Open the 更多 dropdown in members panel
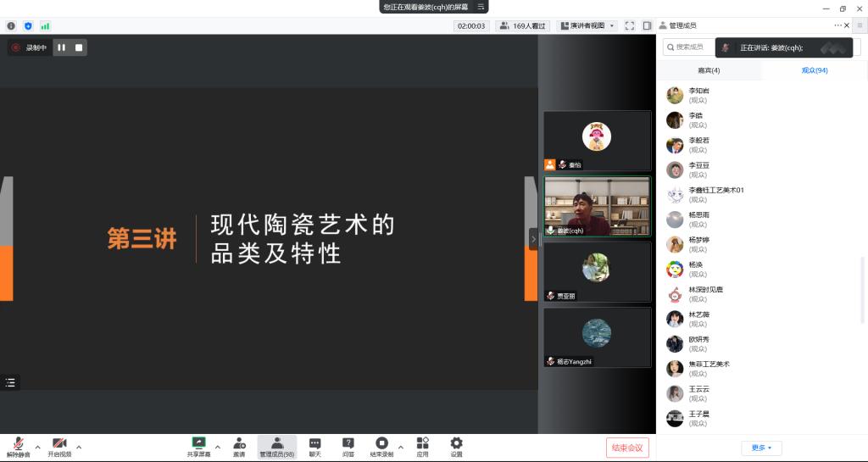 (761, 448)
